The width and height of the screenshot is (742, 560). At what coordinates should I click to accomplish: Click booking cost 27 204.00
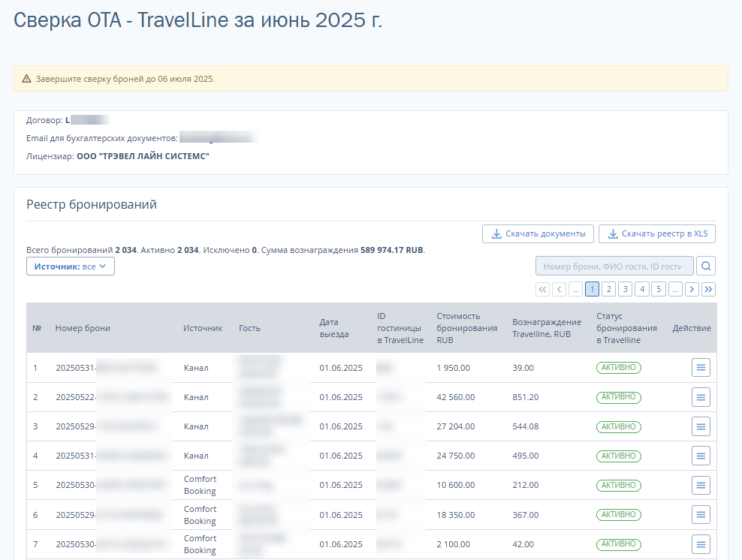(456, 426)
